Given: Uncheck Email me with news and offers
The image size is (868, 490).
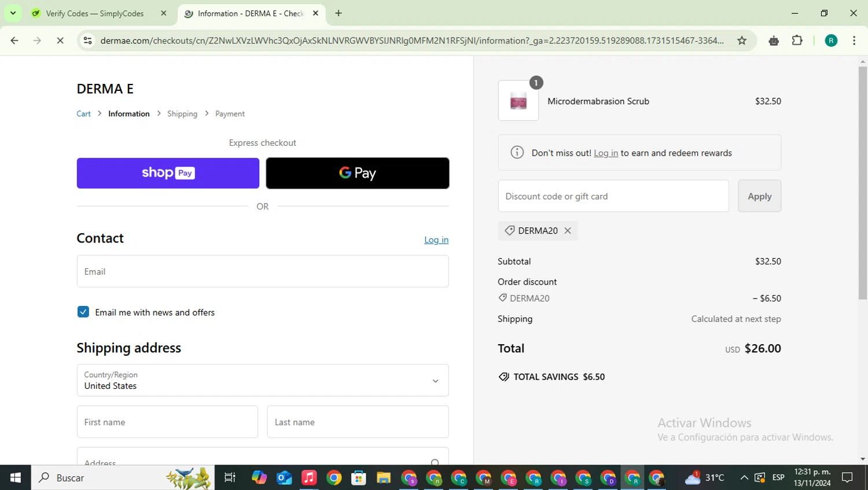Looking at the screenshot, I should 83,312.
